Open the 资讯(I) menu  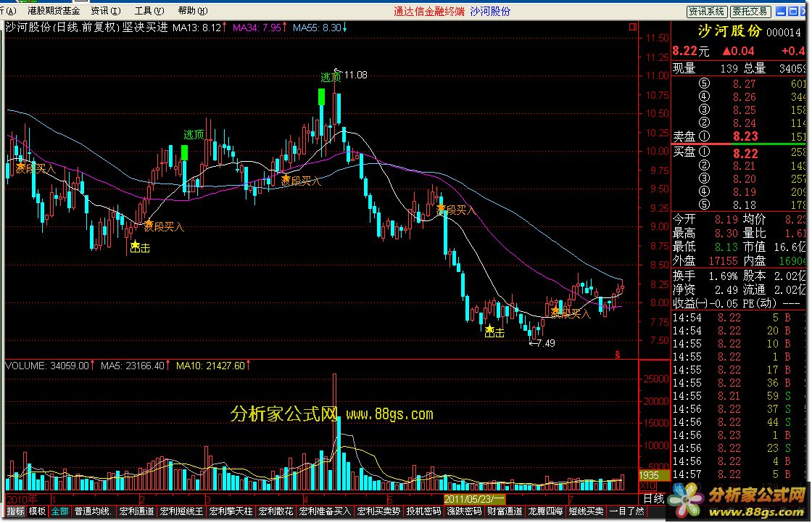click(x=106, y=10)
